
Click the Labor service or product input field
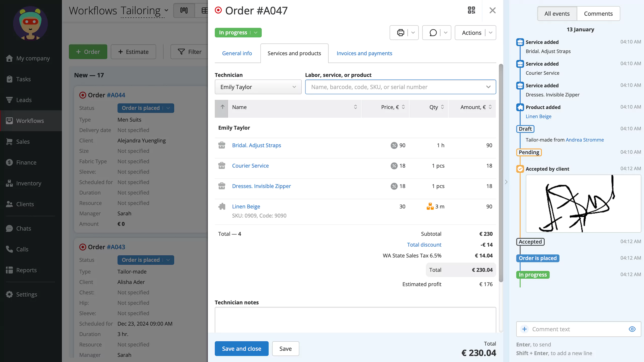click(x=400, y=87)
